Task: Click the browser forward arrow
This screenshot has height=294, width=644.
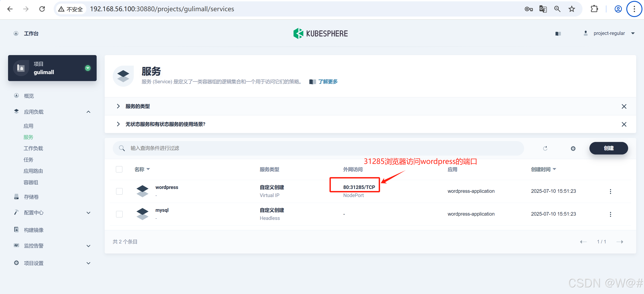Action: 26,9
